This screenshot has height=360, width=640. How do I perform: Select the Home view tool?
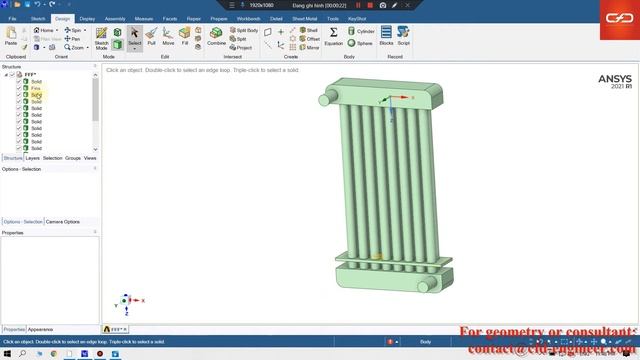pos(43,30)
